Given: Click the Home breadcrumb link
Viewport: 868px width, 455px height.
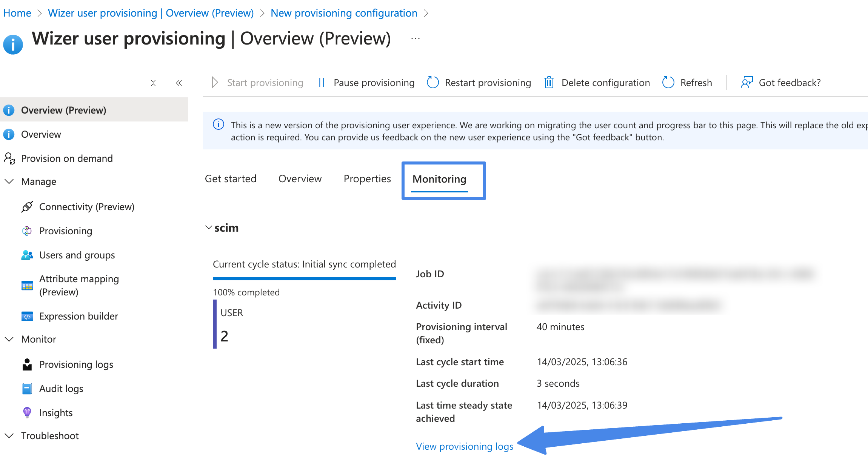Looking at the screenshot, I should click(x=17, y=13).
